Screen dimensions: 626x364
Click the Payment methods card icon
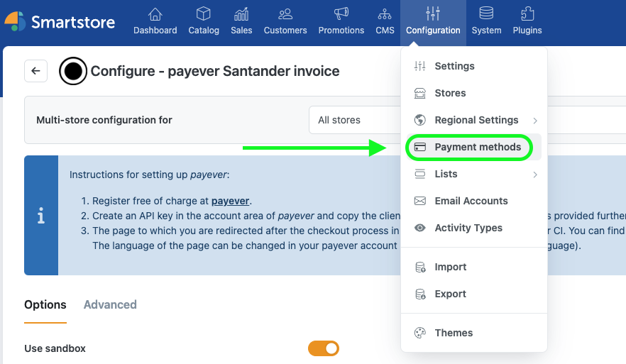click(x=420, y=147)
